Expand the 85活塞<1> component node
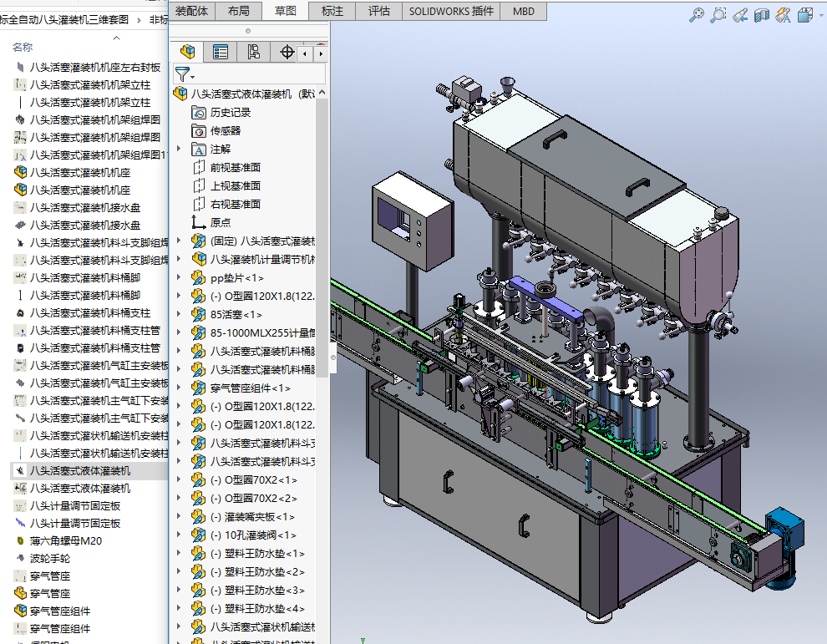Screen dimensions: 827x644 coord(178,314)
